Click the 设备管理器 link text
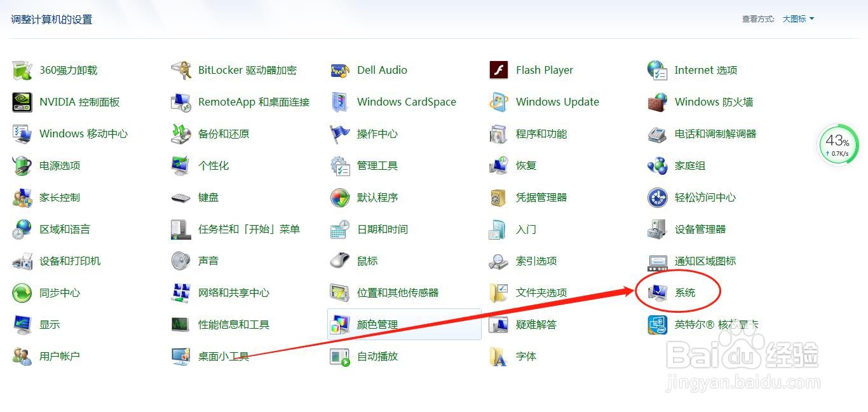Screen dimensions: 868x412 (700, 229)
